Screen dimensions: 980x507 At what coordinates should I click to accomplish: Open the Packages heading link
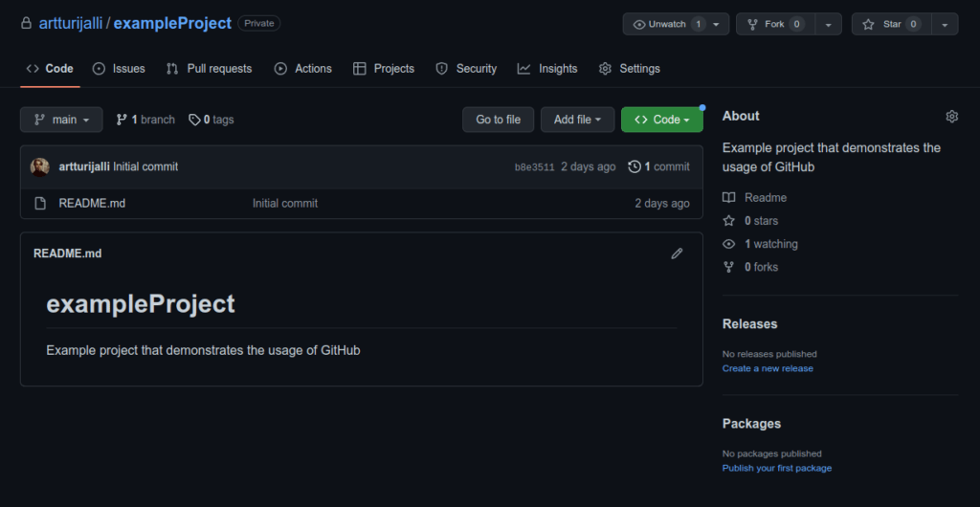(752, 424)
